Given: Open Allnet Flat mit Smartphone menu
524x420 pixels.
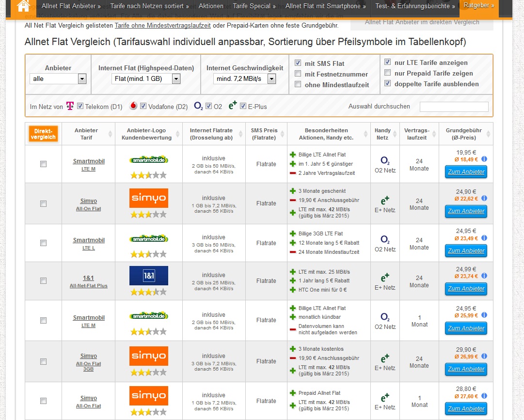Looking at the screenshot, I should (x=325, y=6).
